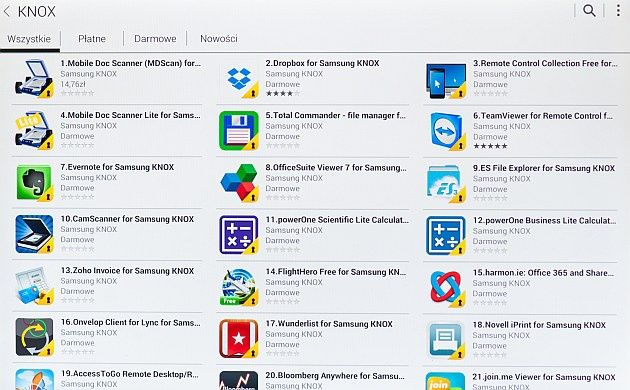
Task: Click the KNOX page title
Action: (37, 12)
